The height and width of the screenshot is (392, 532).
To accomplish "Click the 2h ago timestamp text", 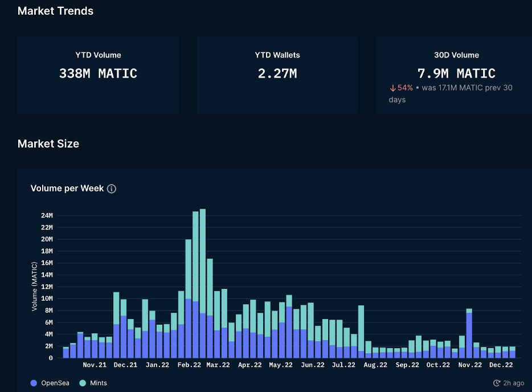I will (514, 383).
